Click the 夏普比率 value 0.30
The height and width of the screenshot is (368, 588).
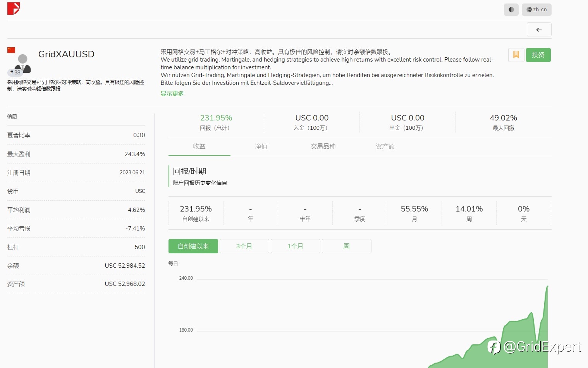tap(139, 135)
